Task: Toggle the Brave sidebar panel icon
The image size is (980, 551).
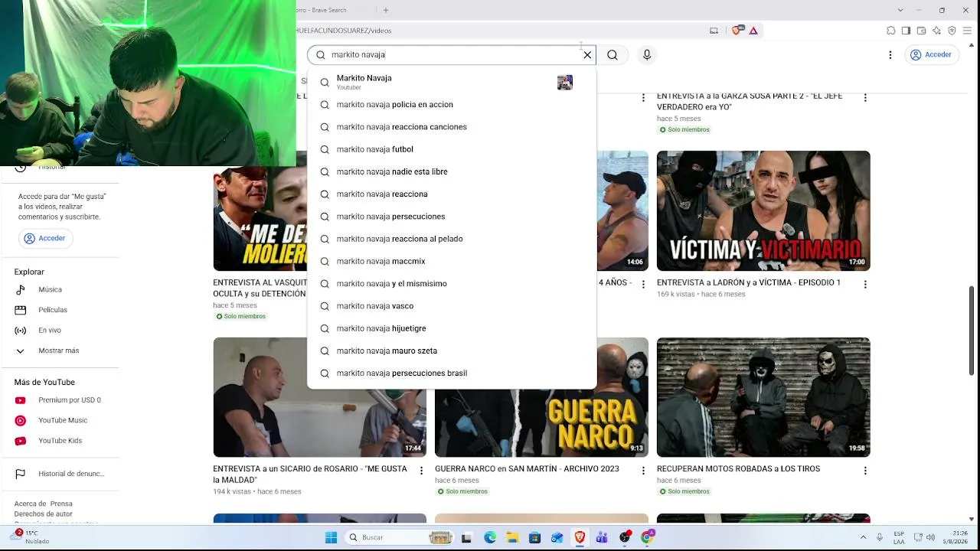Action: click(x=906, y=31)
